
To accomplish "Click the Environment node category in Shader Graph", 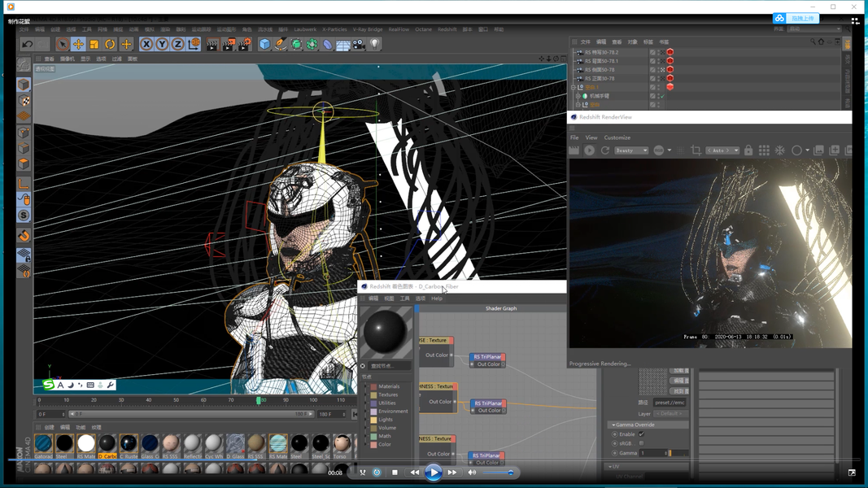I will coord(393,412).
